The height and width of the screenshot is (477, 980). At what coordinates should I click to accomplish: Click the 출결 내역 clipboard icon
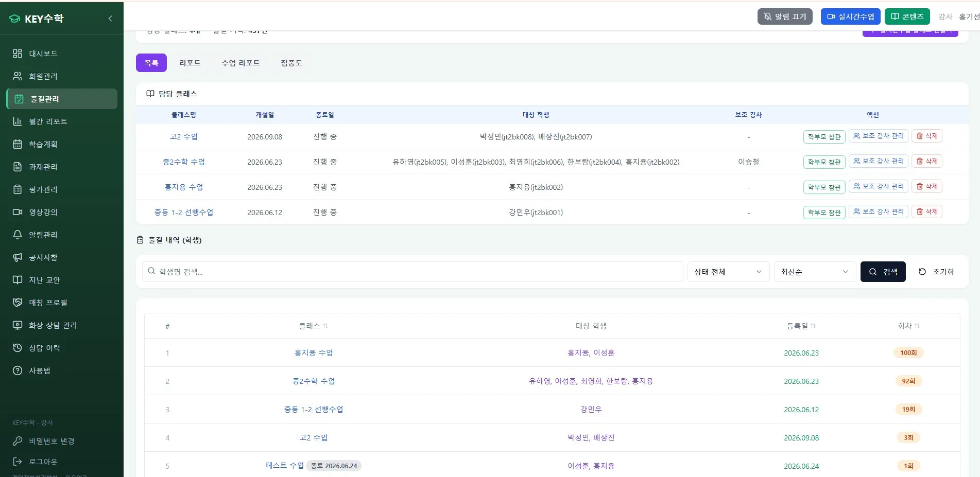click(x=140, y=240)
